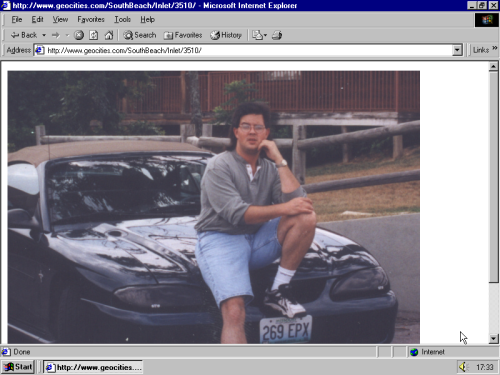This screenshot has height=375, width=500.
Task: Click the volume speaker tray icon
Action: tap(463, 367)
